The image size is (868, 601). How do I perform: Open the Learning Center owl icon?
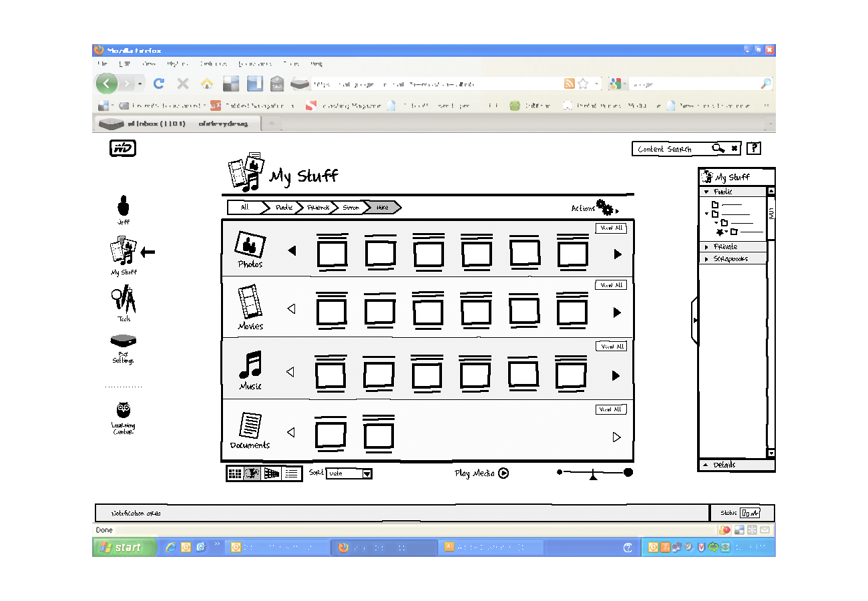pyautogui.click(x=123, y=410)
